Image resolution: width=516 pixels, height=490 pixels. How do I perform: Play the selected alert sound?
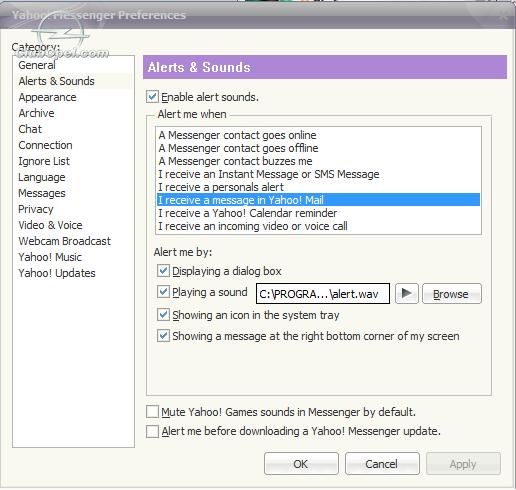tap(406, 294)
